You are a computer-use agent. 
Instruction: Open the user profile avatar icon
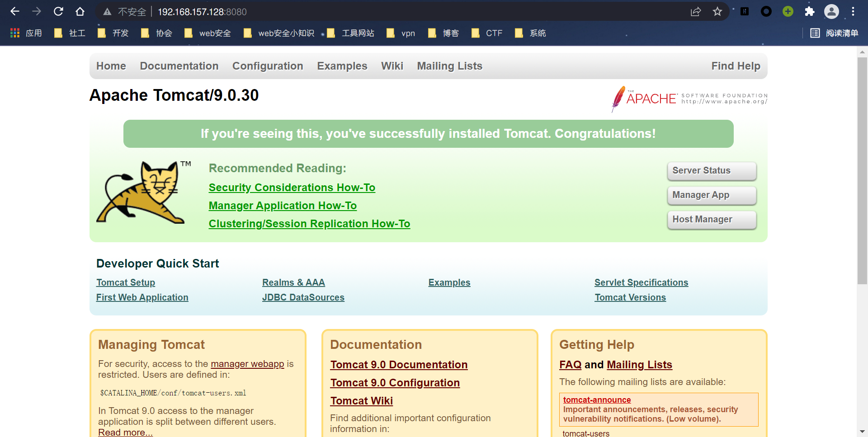(831, 12)
